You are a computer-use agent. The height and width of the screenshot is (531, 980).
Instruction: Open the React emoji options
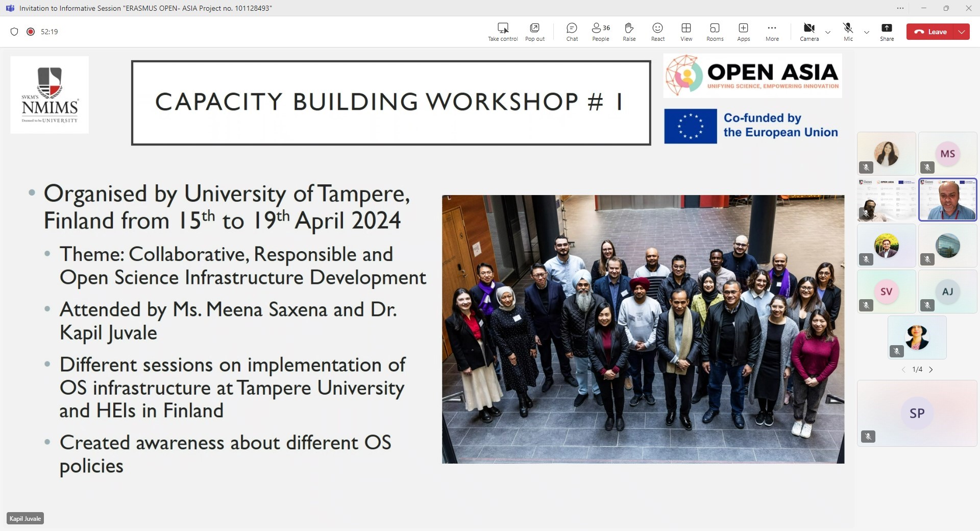pos(658,32)
